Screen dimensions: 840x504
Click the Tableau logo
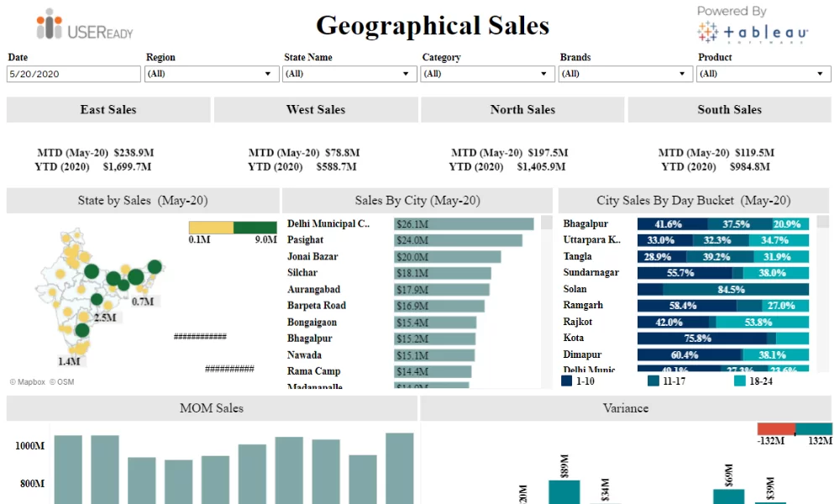click(x=753, y=33)
